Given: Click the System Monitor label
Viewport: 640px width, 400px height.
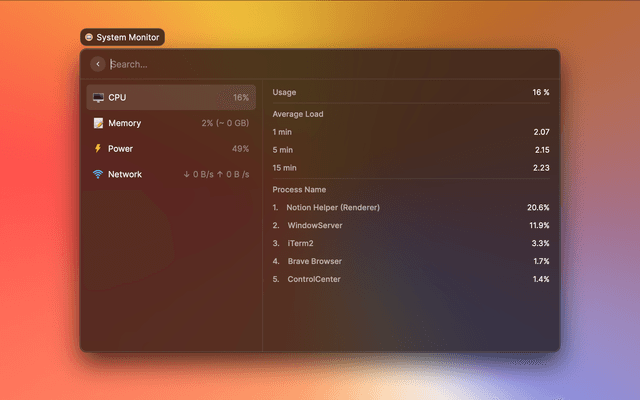Looking at the screenshot, I should 128,37.
